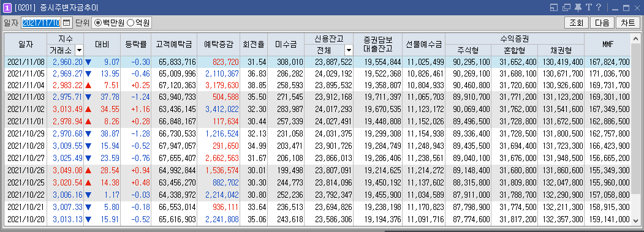The width and height of the screenshot is (644, 232).
Task: Click the 다음 next button
Action: coord(602,23)
